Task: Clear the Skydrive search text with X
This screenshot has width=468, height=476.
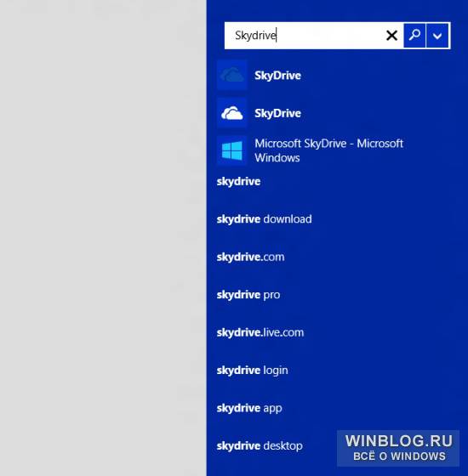Action: pos(391,36)
